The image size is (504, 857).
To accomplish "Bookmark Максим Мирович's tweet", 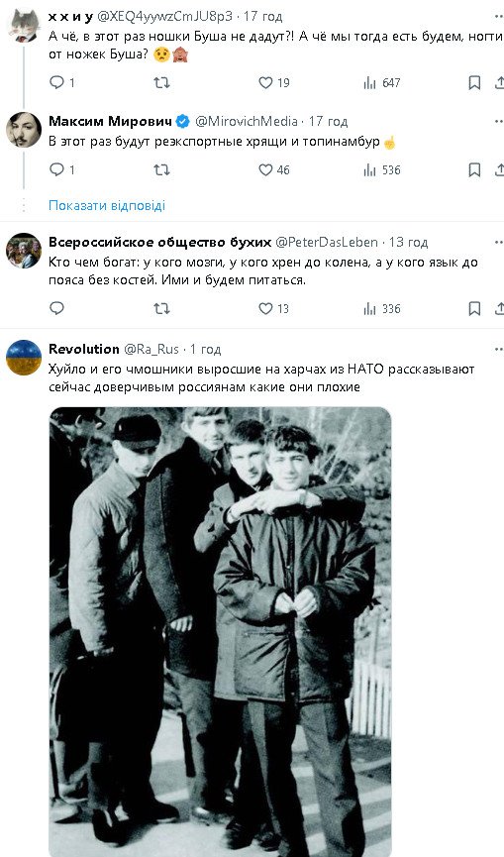I will [474, 170].
